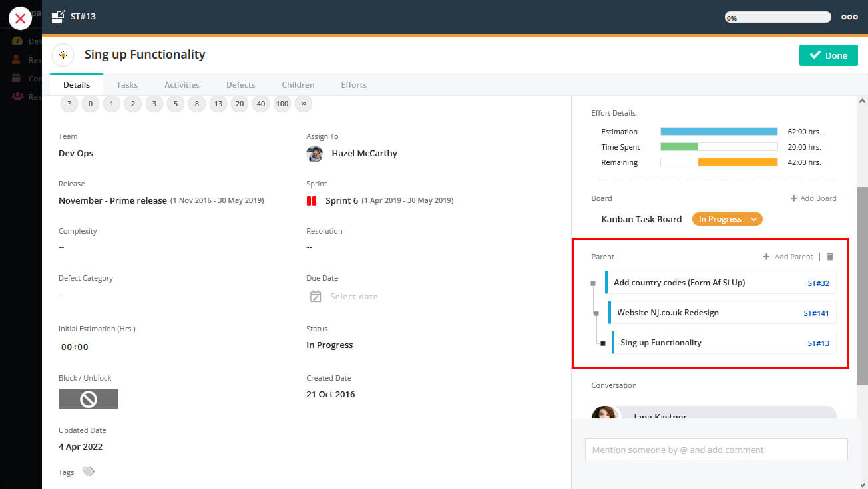868x489 pixels.
Task: Click Hazel McCarthy's avatar
Action: [314, 154]
